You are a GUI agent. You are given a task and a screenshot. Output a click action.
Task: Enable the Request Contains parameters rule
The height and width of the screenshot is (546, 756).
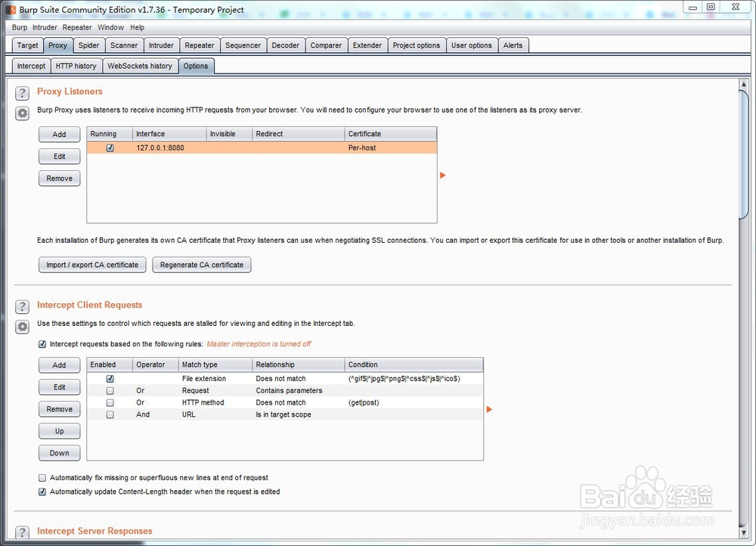(110, 391)
